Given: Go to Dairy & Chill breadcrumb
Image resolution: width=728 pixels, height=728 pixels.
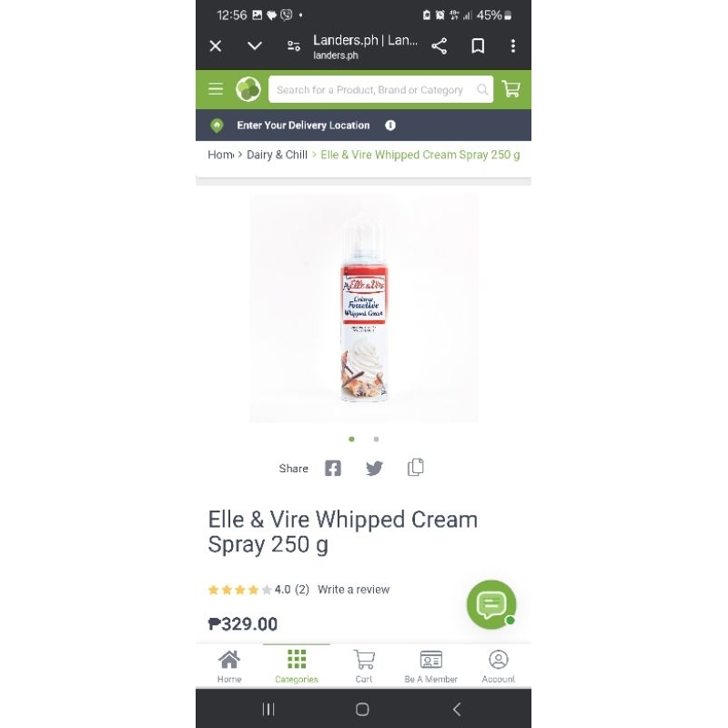Looking at the screenshot, I should click(277, 155).
